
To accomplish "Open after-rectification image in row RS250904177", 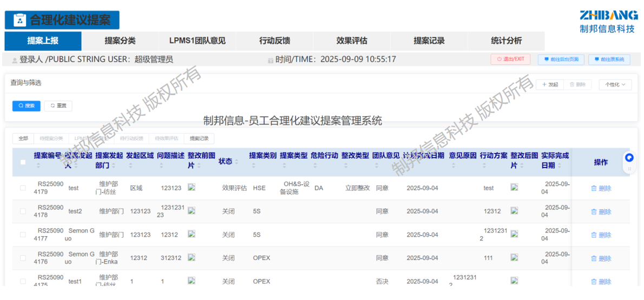I will pyautogui.click(x=514, y=234).
